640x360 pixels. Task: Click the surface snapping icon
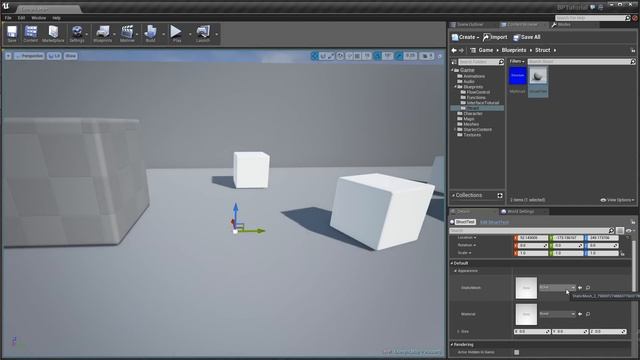349,56
